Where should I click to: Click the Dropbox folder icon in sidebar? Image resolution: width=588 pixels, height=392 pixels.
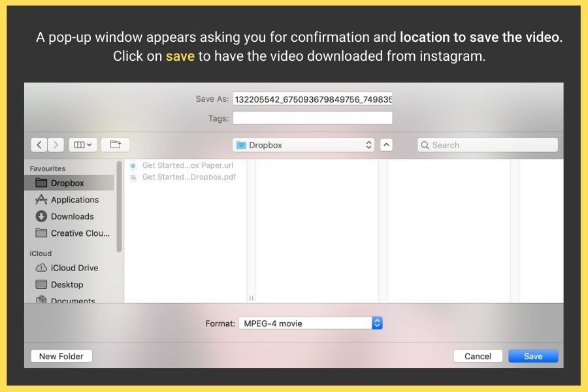click(41, 183)
